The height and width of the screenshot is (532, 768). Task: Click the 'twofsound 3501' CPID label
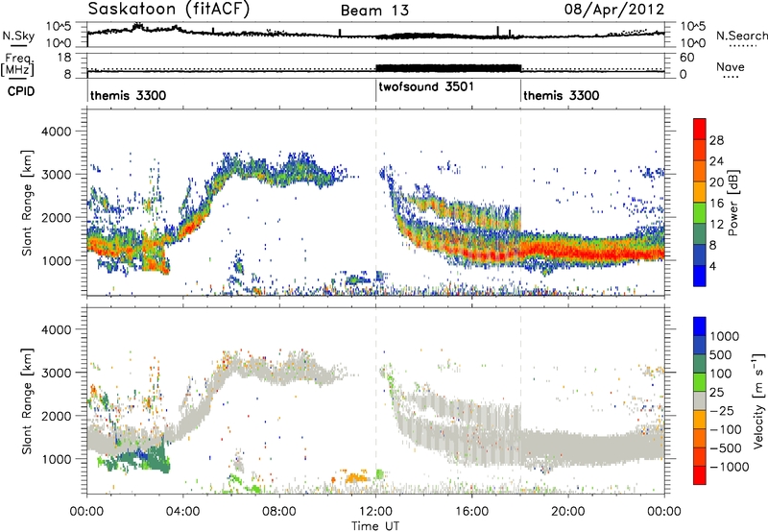point(426,87)
